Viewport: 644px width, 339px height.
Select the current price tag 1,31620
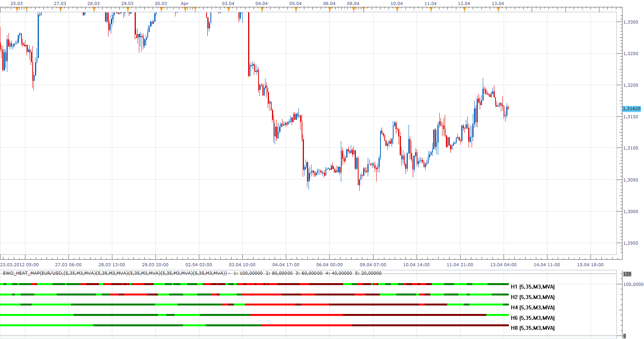tap(632, 109)
